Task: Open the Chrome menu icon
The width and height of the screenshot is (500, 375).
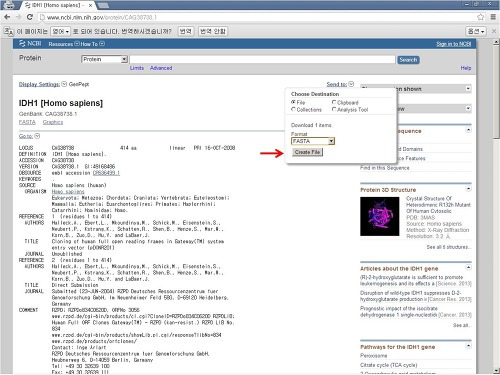Action: pyautogui.click(x=493, y=17)
